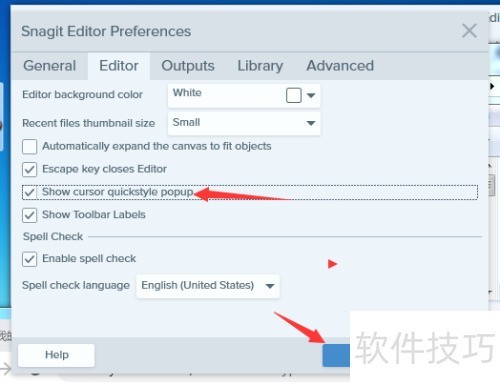Close the Snagit Editor Preferences dialog
This screenshot has height=385, width=500.
pyautogui.click(x=469, y=31)
